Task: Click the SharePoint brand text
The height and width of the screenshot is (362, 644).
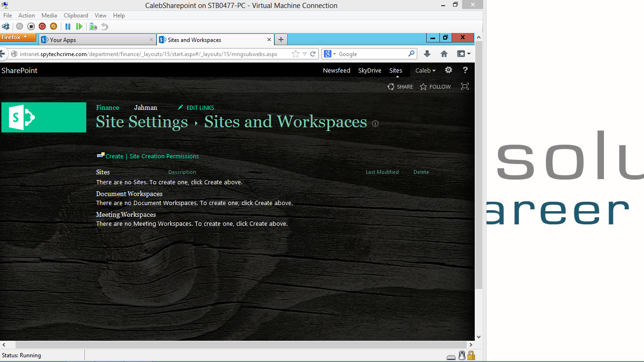Action: (x=19, y=70)
